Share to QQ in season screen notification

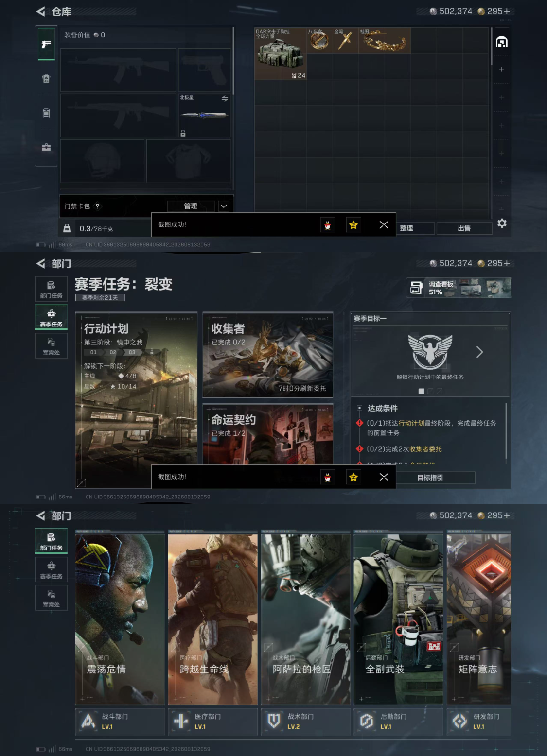(x=328, y=477)
